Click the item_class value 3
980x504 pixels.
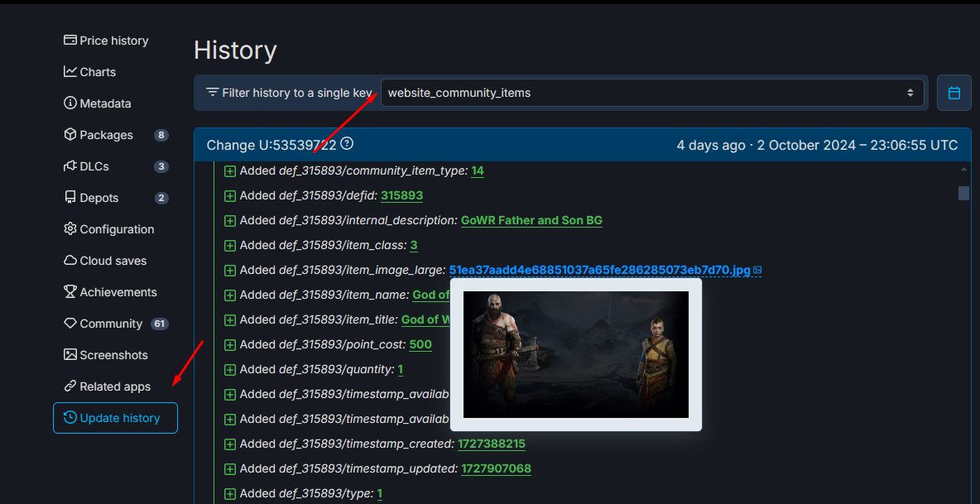click(x=414, y=246)
